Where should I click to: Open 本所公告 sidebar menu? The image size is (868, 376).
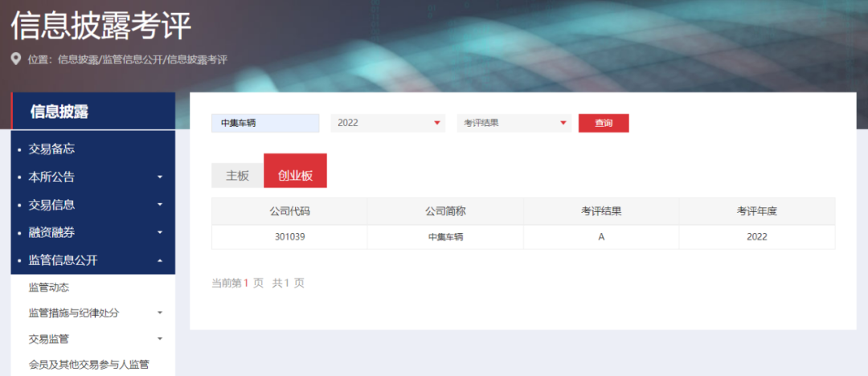coord(51,178)
